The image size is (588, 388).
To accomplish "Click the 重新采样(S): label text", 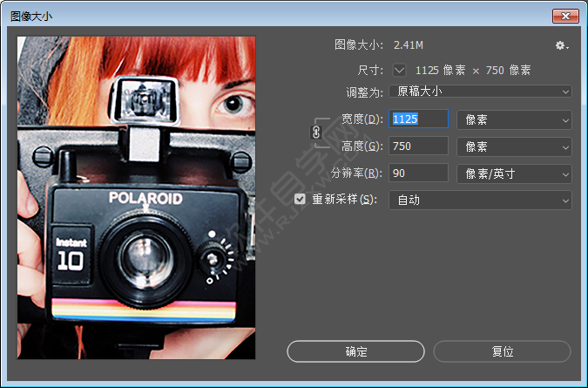I will coord(345,200).
